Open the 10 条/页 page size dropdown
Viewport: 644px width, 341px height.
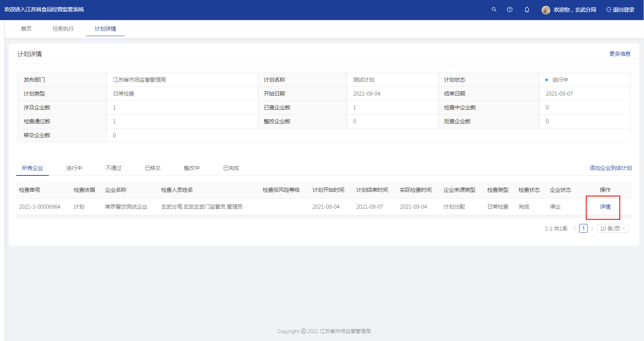point(613,229)
